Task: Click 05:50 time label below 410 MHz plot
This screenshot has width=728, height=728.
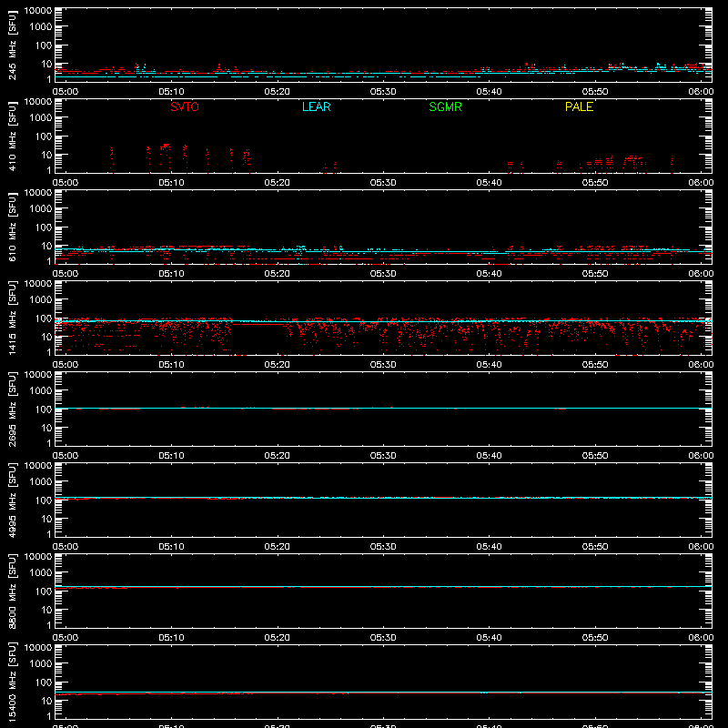Action: click(595, 183)
